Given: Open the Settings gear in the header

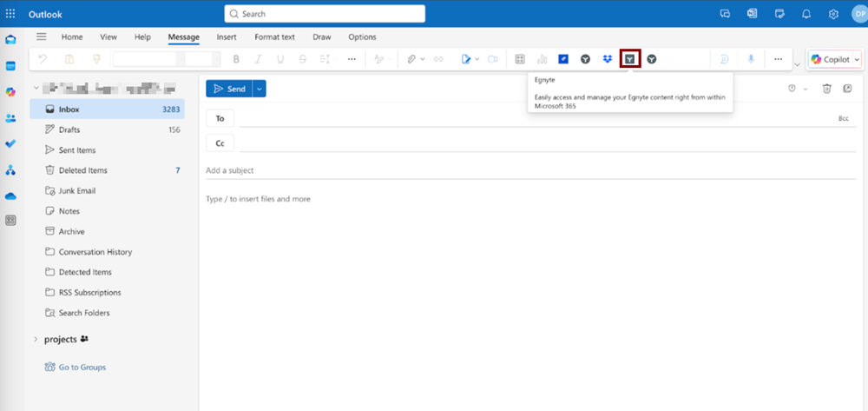Looking at the screenshot, I should click(x=833, y=14).
